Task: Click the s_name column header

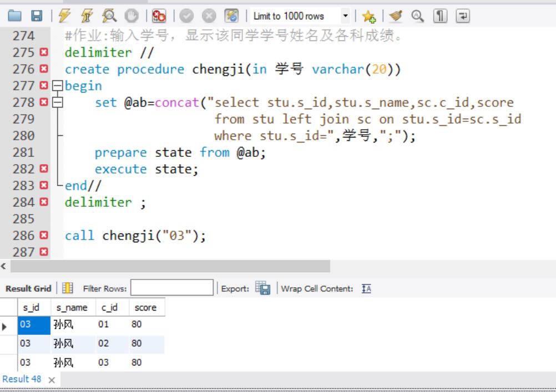Action: coord(73,307)
